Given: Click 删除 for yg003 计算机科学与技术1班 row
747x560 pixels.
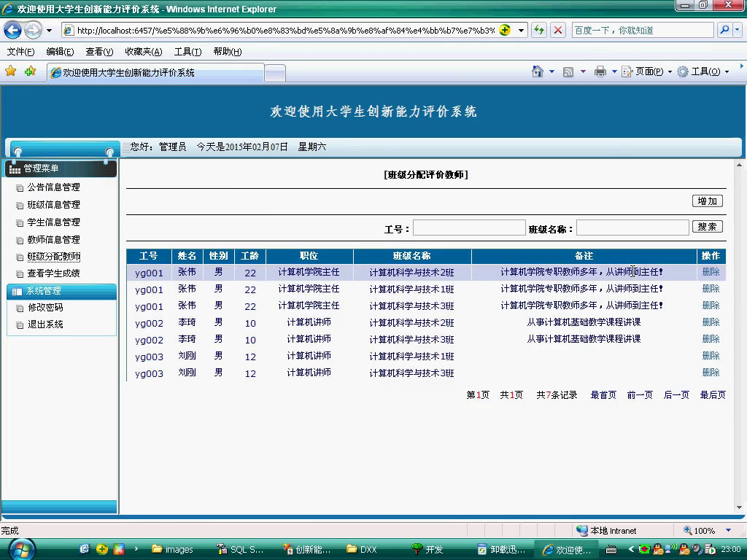Looking at the screenshot, I should pyautogui.click(x=711, y=356).
